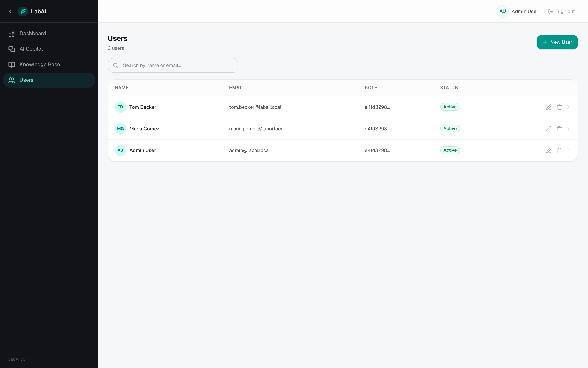Viewport: 588px width, 368px height.
Task: Click the AU avatar in the header
Action: (x=502, y=11)
